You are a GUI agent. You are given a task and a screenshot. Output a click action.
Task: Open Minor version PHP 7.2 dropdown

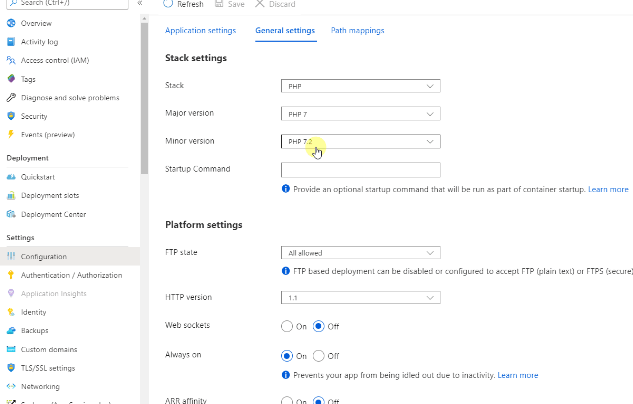click(x=361, y=142)
